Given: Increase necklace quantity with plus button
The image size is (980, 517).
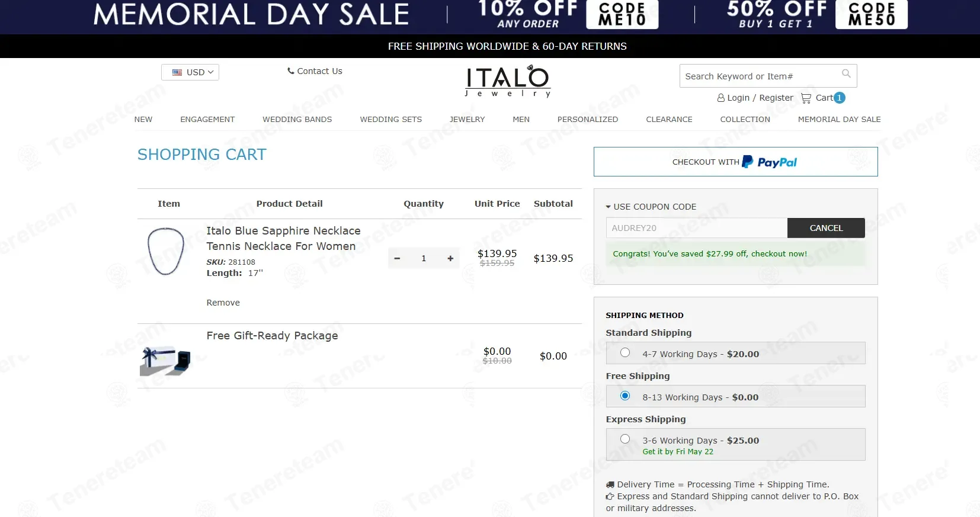Looking at the screenshot, I should [x=450, y=258].
